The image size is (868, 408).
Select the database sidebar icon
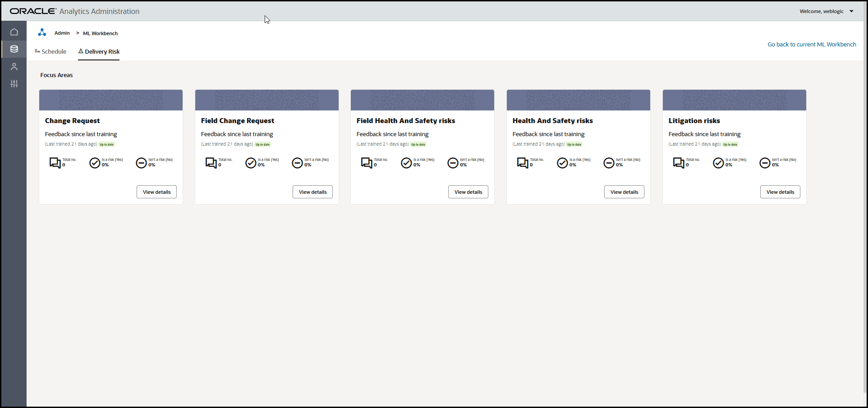14,49
